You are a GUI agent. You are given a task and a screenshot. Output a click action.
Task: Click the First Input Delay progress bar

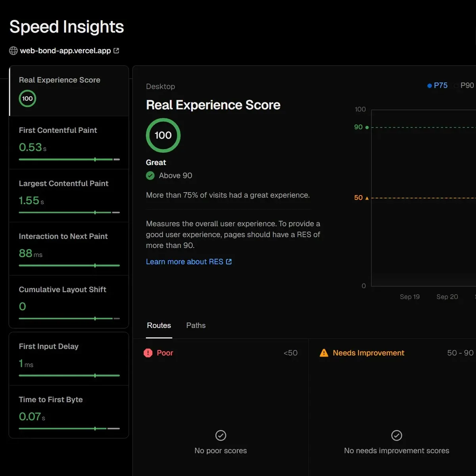[x=69, y=375]
